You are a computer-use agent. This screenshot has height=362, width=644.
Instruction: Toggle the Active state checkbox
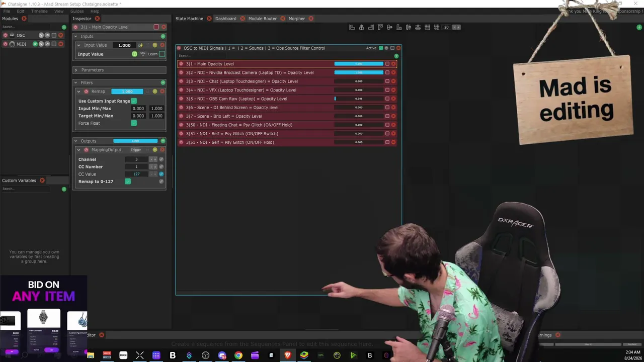point(381,48)
